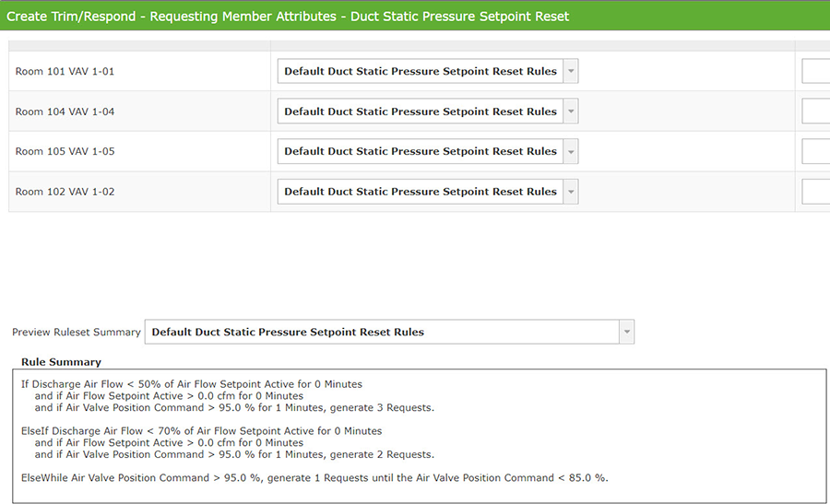
Task: Click the Room 105 VAV 1-05 member label
Action: pyautogui.click(x=65, y=151)
